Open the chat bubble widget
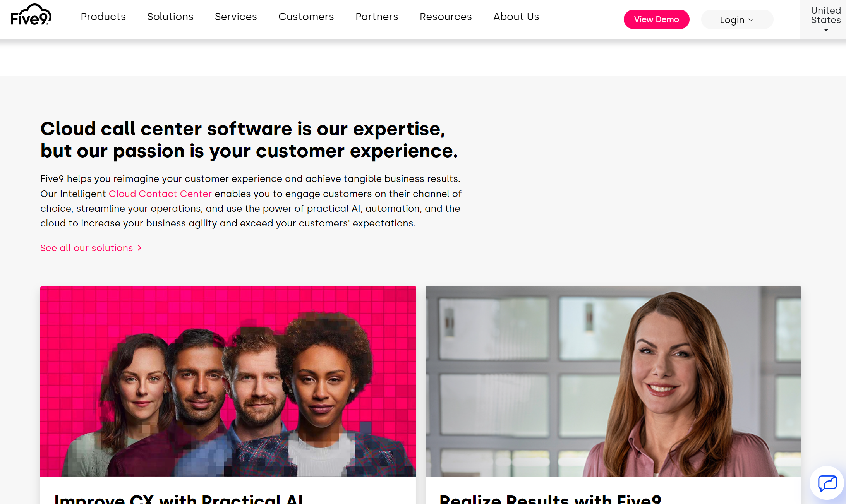The width and height of the screenshot is (846, 504). [827, 483]
